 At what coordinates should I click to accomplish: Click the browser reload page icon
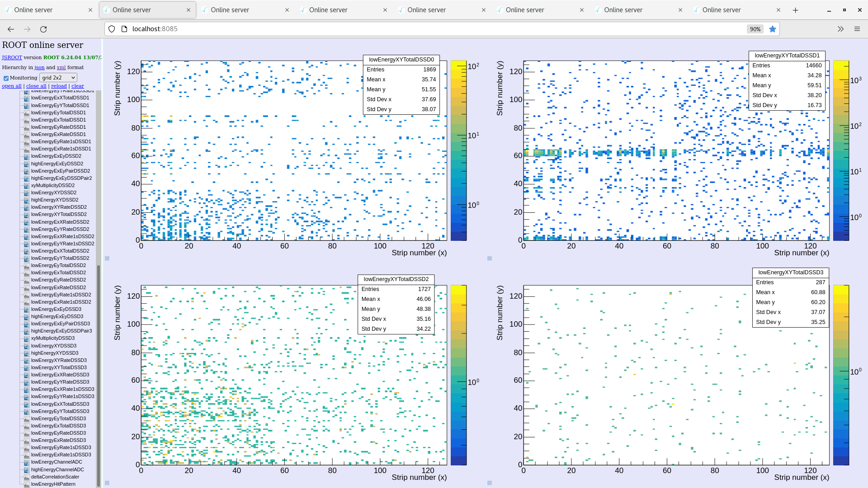[x=44, y=29]
